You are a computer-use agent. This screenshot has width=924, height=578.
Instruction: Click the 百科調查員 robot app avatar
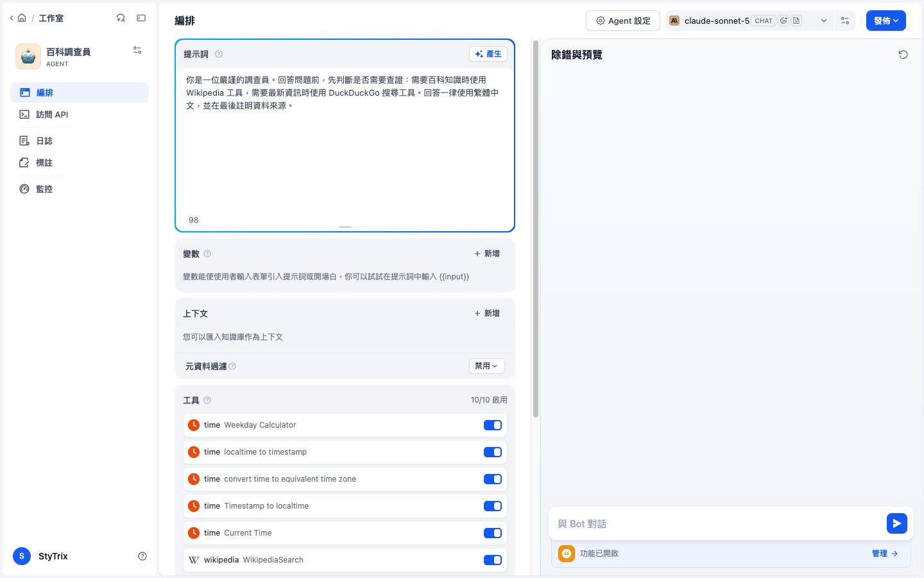click(28, 57)
